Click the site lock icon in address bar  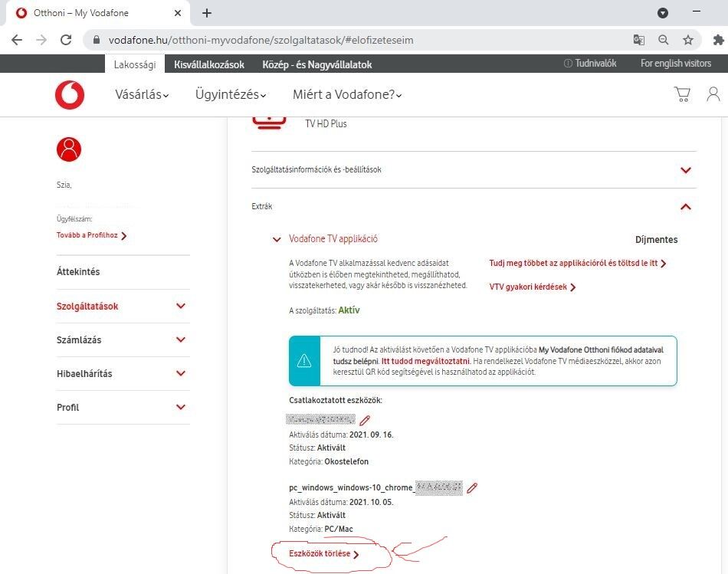[x=97, y=40]
